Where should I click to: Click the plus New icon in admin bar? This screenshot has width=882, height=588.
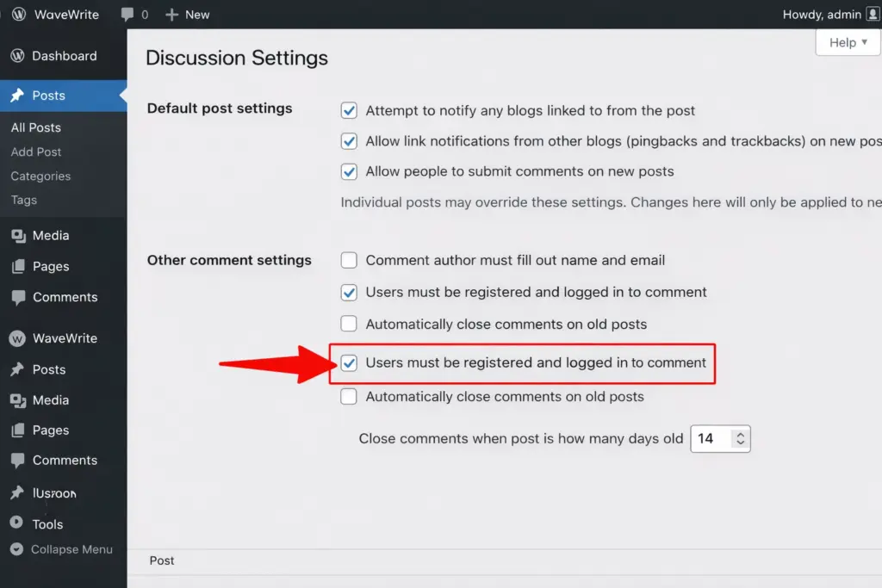pos(172,15)
